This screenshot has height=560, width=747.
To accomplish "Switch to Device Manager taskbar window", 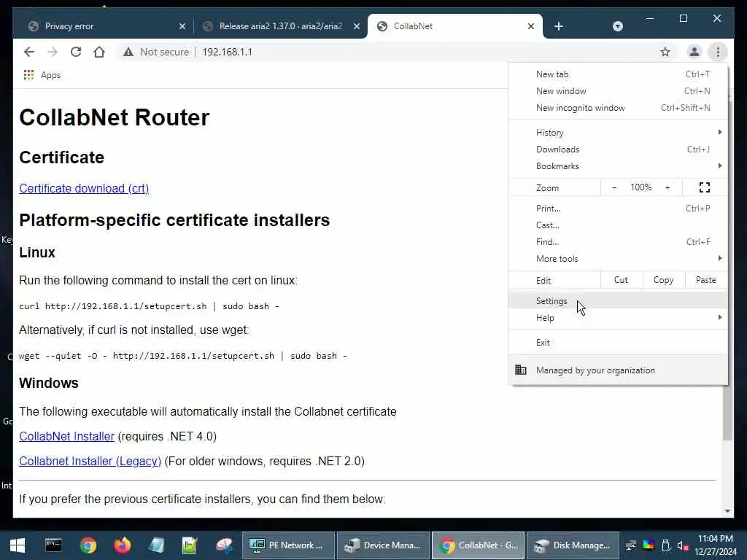I will pyautogui.click(x=383, y=545).
